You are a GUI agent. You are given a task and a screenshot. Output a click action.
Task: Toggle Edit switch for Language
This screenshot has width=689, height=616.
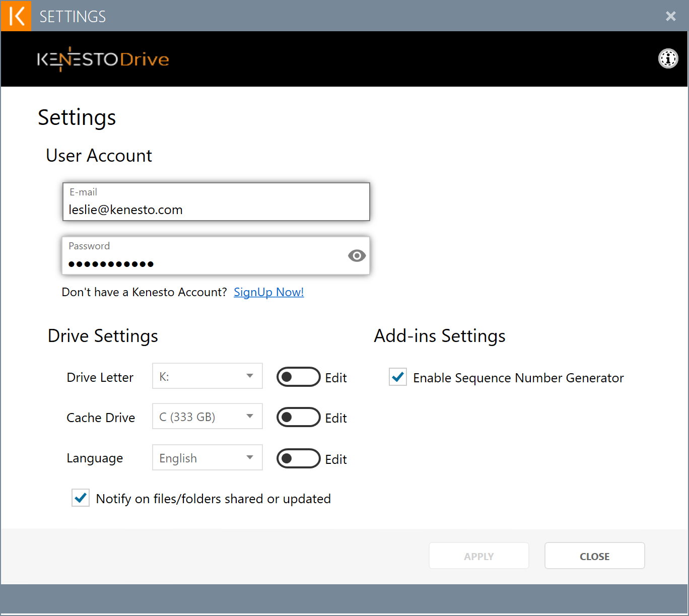299,458
